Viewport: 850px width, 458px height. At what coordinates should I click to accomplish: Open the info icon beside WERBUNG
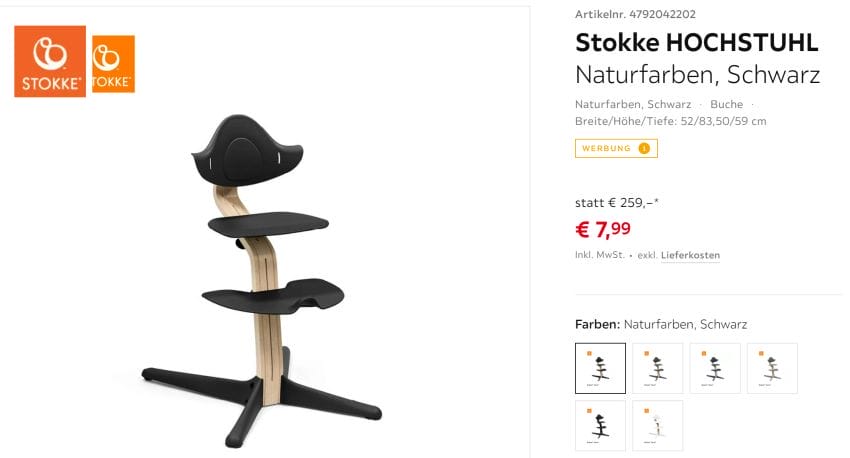tap(644, 148)
